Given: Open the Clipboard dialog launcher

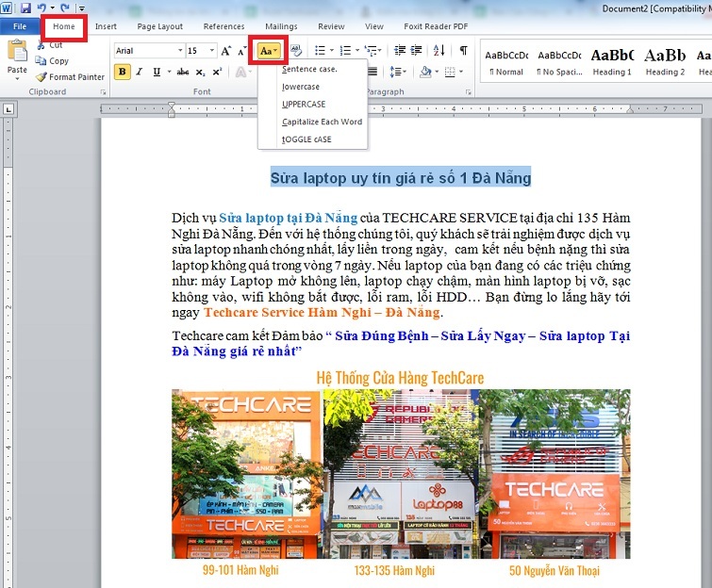Looking at the screenshot, I should [x=104, y=92].
